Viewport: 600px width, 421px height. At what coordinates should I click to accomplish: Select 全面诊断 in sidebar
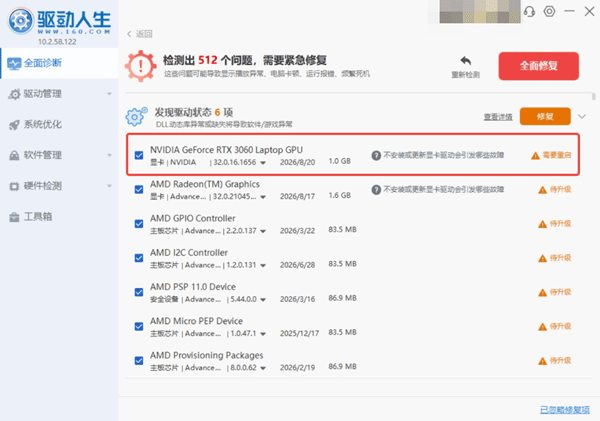click(x=59, y=63)
